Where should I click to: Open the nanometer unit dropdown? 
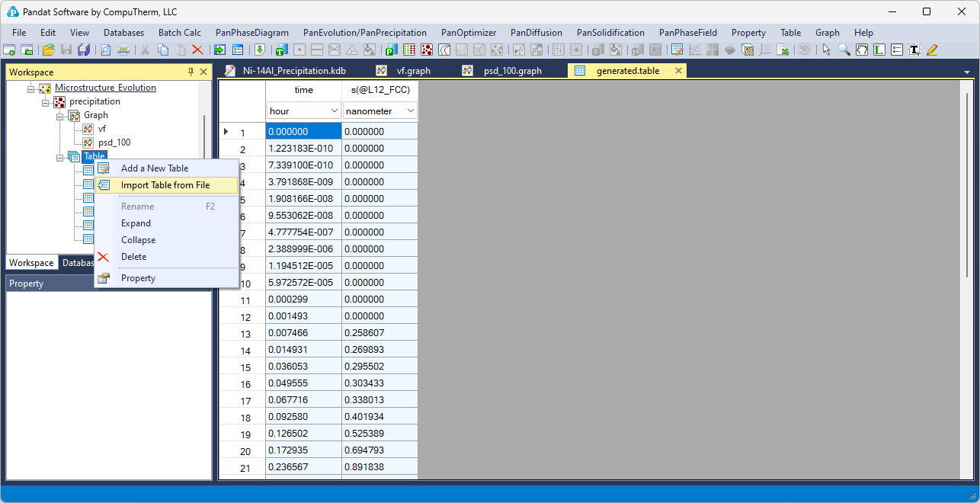point(411,111)
